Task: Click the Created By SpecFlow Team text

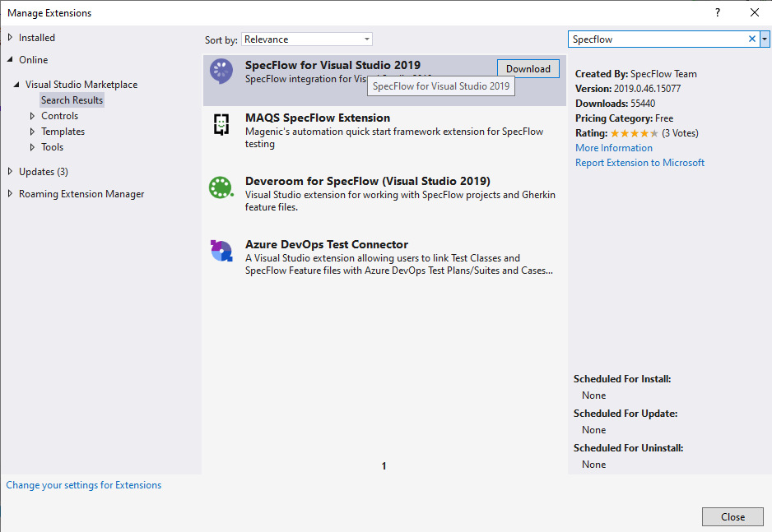Action: click(x=635, y=74)
